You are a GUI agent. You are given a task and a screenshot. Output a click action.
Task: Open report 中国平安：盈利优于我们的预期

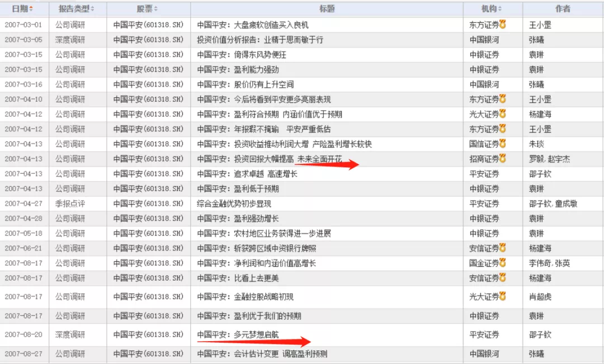249,316
